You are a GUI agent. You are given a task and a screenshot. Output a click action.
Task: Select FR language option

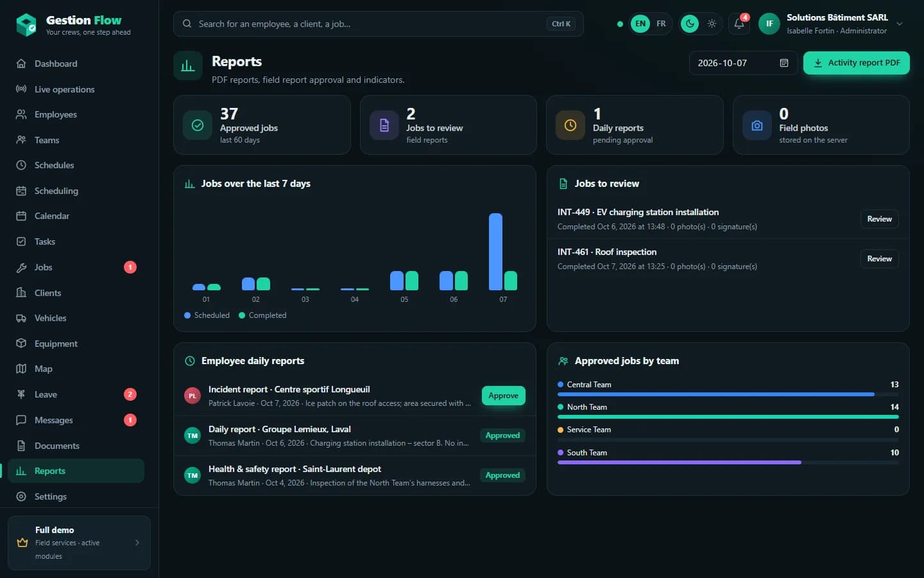coord(661,24)
